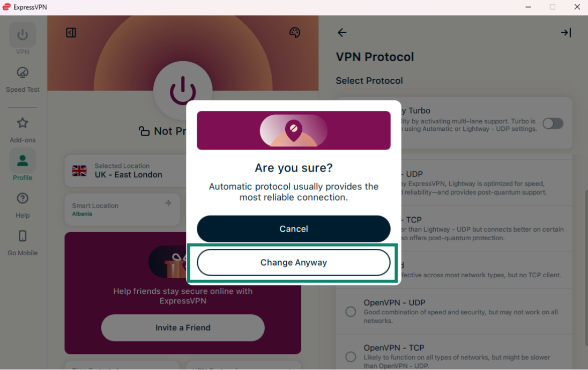This screenshot has width=588, height=370.
Task: Open the theme palette icon
Action: (x=295, y=33)
